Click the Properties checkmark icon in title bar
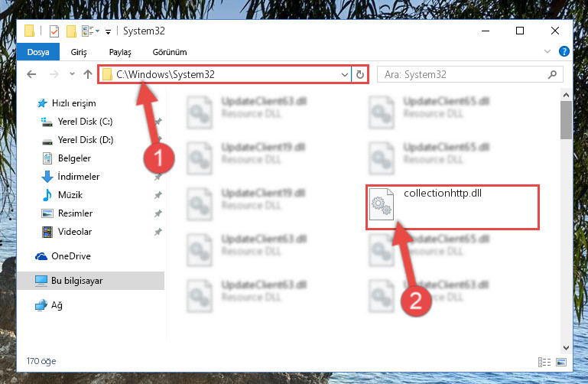The width and height of the screenshot is (588, 384). (54, 31)
